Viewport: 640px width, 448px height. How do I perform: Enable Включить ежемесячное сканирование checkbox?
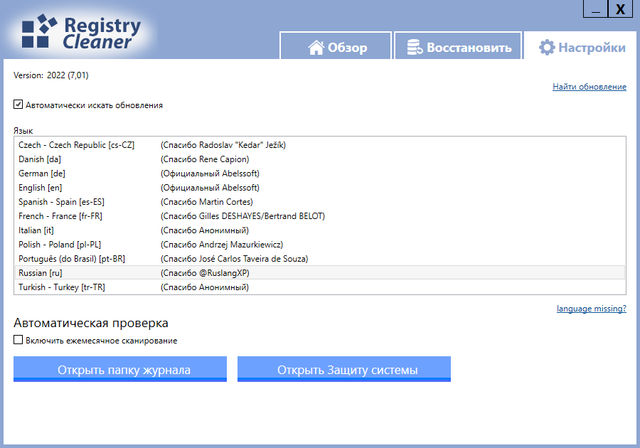18,340
